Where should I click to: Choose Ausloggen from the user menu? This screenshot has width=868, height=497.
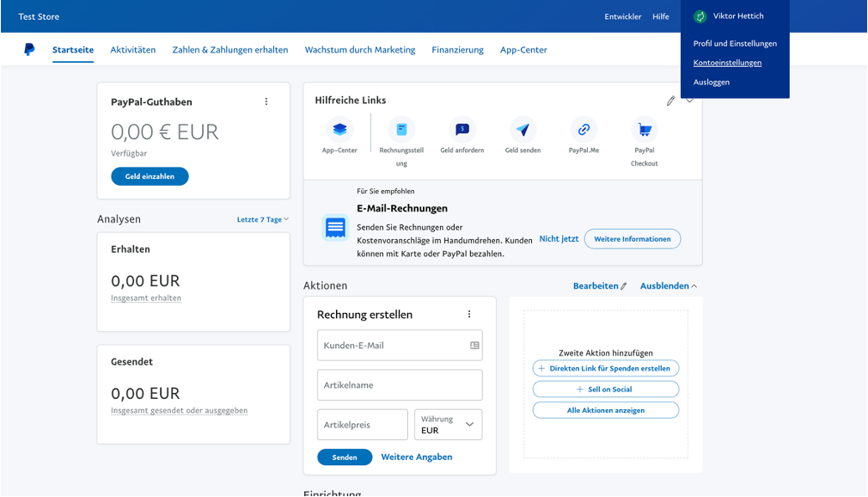(712, 82)
